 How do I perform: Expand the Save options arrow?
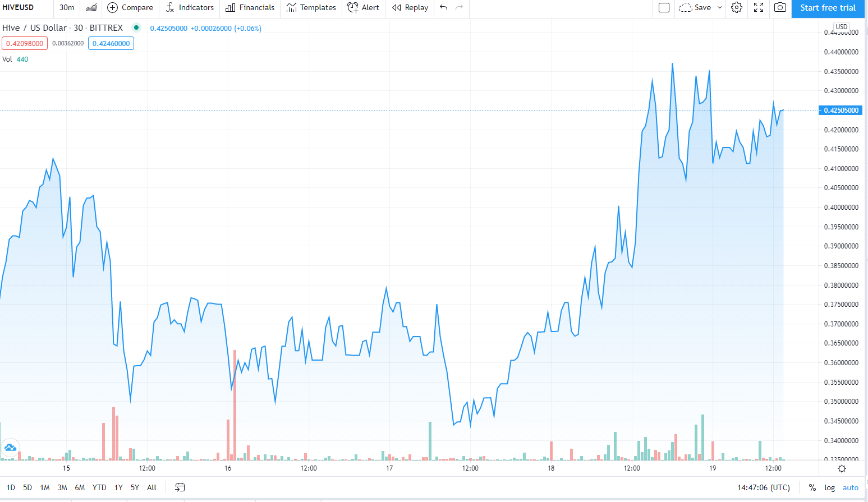pos(720,8)
